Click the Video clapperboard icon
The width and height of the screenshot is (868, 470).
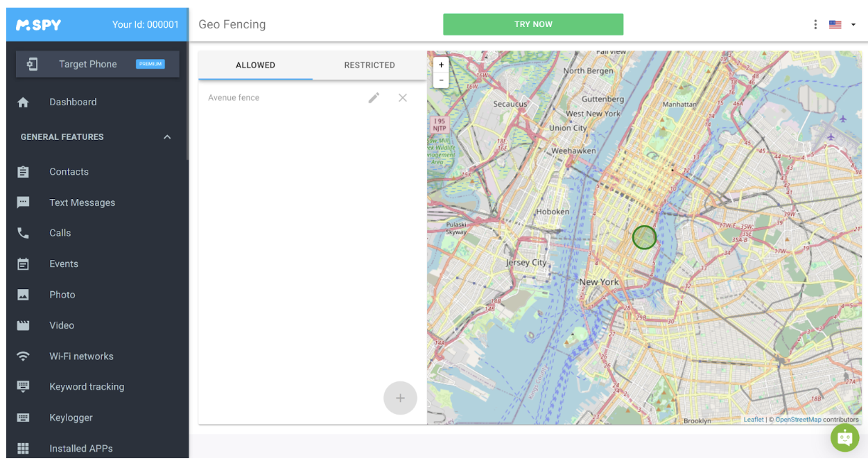[x=23, y=325]
